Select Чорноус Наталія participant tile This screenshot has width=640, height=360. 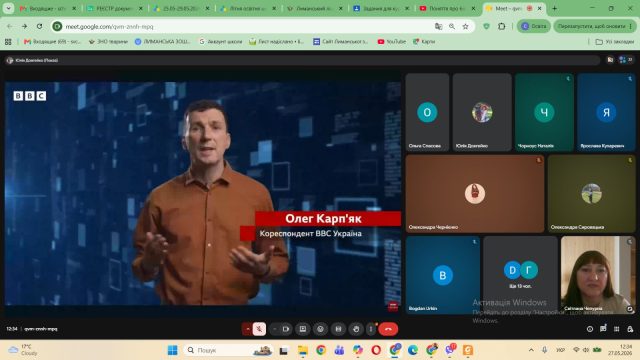tap(544, 112)
